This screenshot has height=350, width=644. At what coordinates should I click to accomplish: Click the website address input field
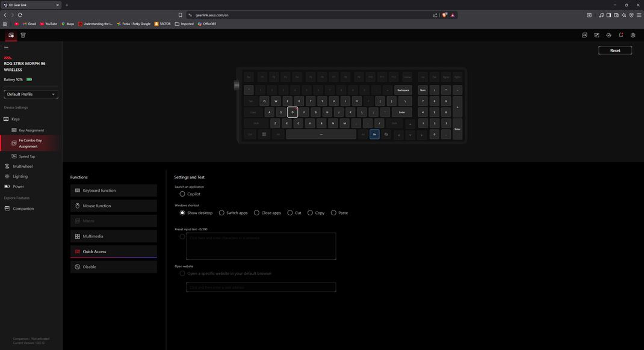pos(261,287)
